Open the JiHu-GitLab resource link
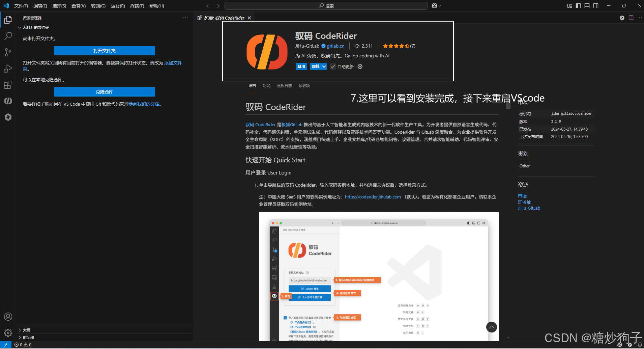The height and width of the screenshot is (349, 644). coord(529,208)
